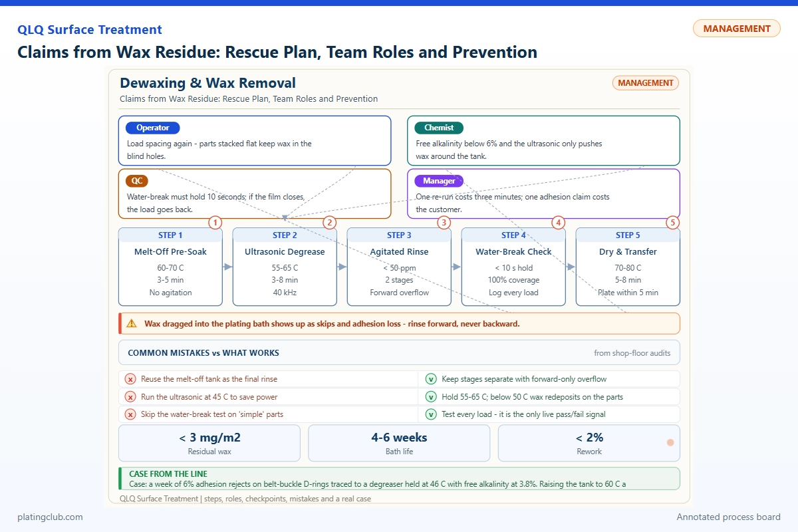
Task: Click the '40 kHz' value in Step 2
Action: (285, 293)
